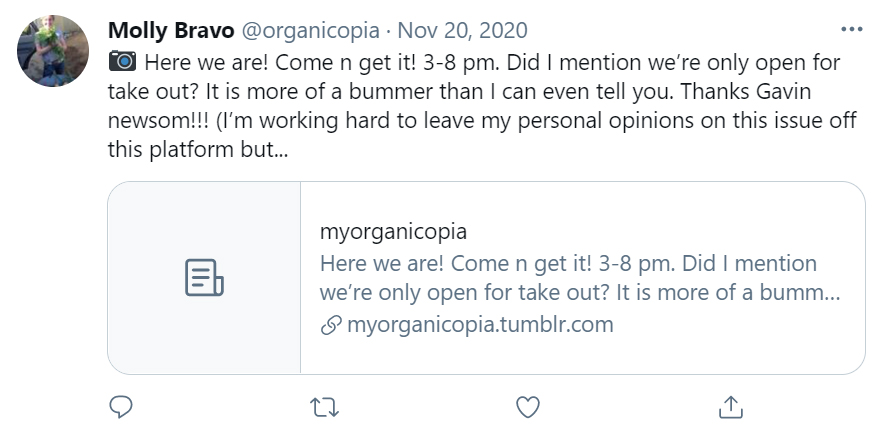Click Molly Bravo's profile avatar
This screenshot has width=884, height=432.
tap(53, 51)
